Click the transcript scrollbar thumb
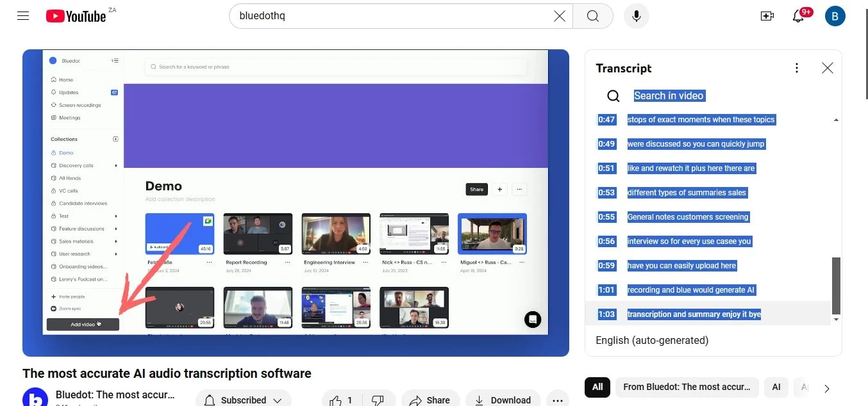 [x=836, y=286]
